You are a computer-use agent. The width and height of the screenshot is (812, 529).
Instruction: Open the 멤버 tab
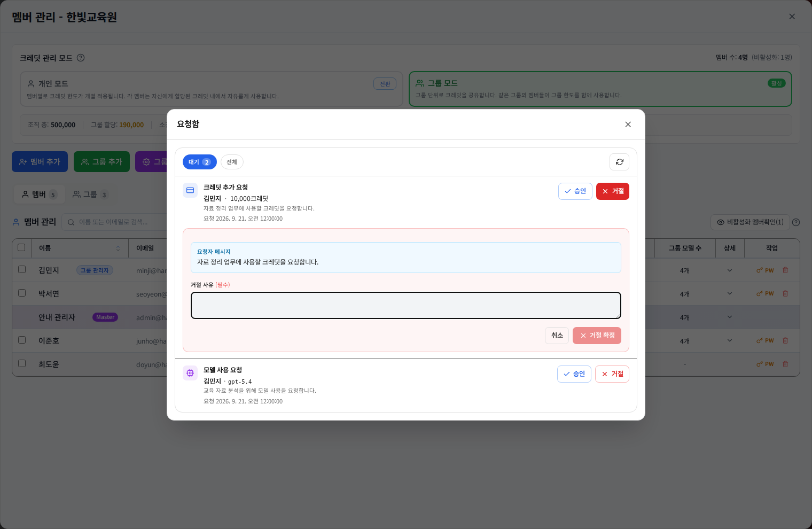(x=40, y=195)
